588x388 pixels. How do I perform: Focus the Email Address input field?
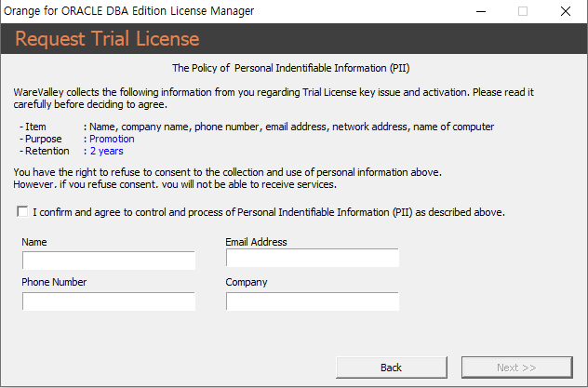coord(313,258)
